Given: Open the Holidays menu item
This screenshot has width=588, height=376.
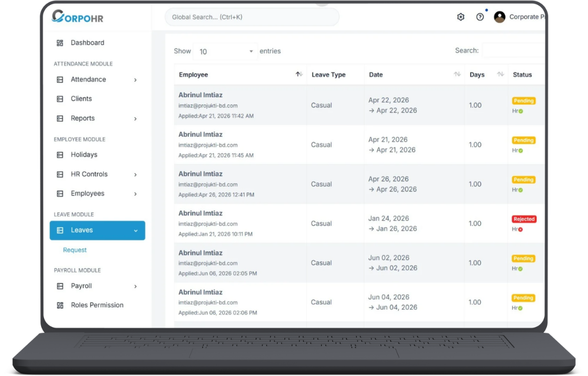Looking at the screenshot, I should [x=84, y=154].
